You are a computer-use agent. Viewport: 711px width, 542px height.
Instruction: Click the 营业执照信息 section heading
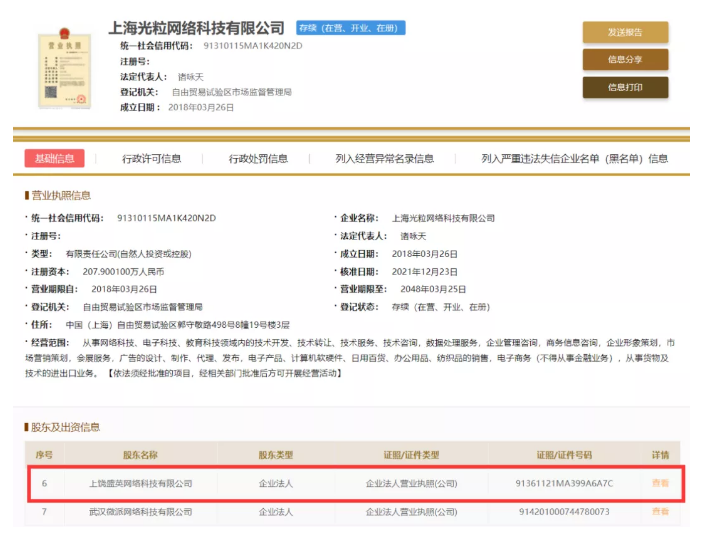click(x=61, y=195)
